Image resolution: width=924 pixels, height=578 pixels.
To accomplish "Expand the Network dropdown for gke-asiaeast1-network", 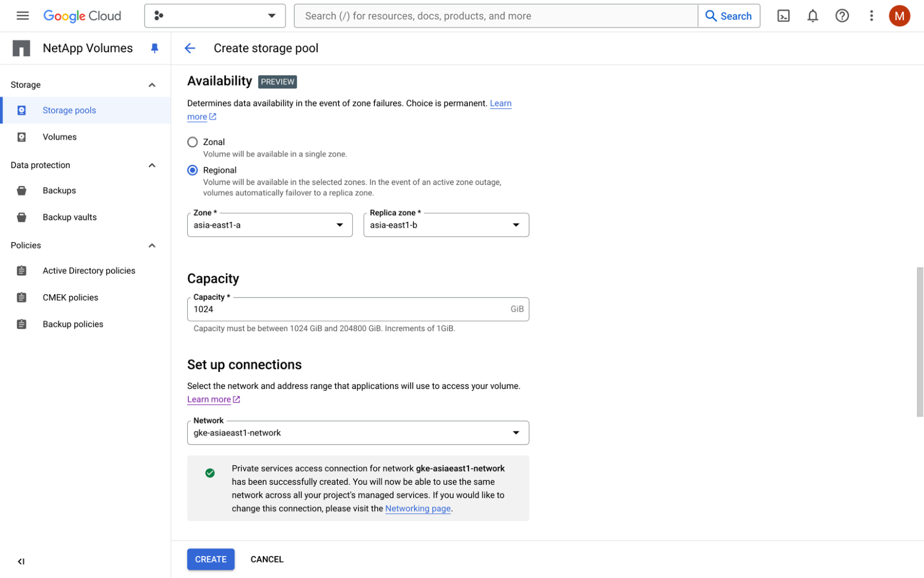I will click(357, 433).
